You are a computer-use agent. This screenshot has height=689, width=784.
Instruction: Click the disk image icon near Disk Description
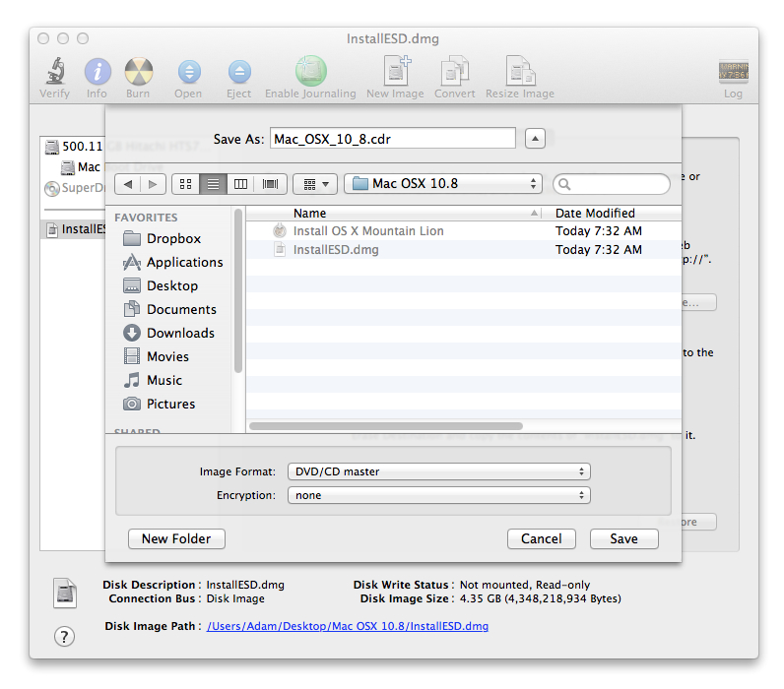coord(65,594)
